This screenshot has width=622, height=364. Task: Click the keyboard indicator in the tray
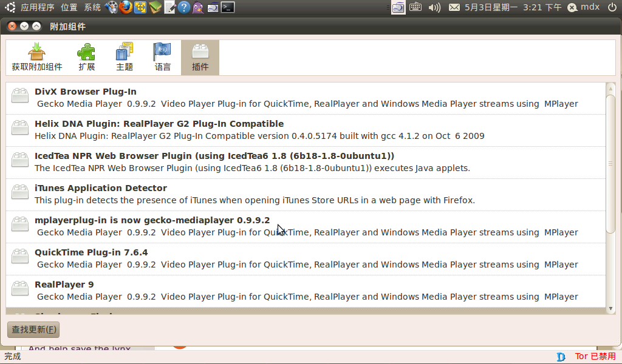click(x=415, y=7)
